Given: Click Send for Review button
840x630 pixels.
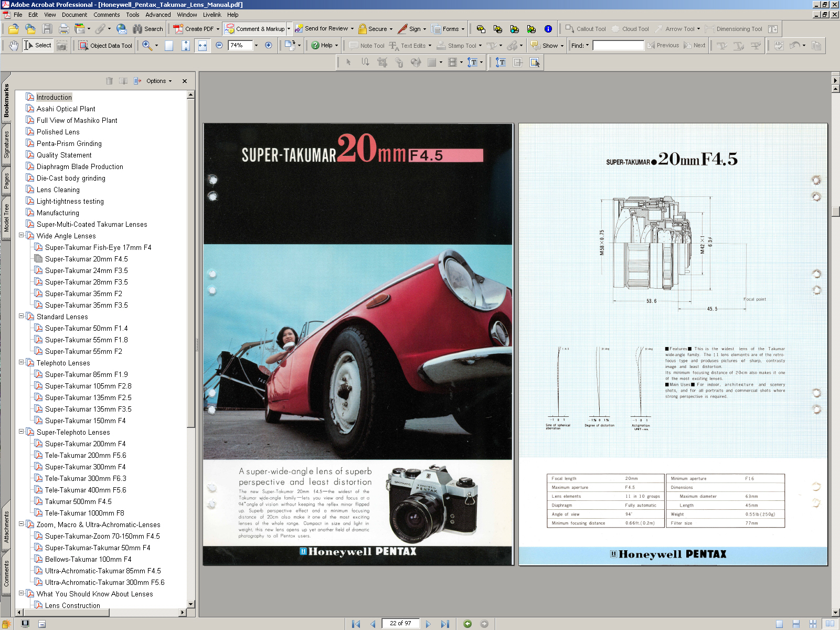Looking at the screenshot, I should click(x=324, y=29).
